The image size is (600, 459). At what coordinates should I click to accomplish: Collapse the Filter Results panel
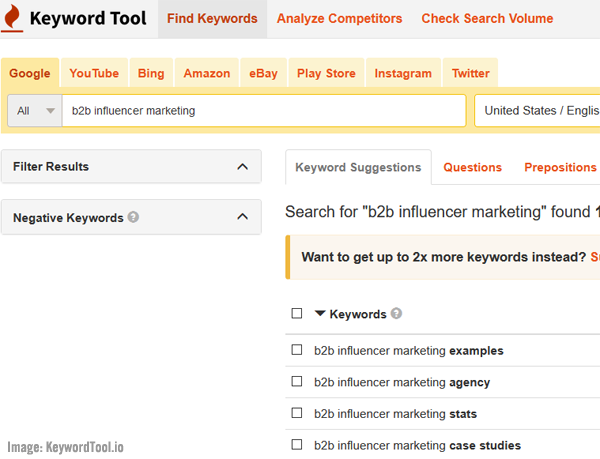click(x=242, y=167)
